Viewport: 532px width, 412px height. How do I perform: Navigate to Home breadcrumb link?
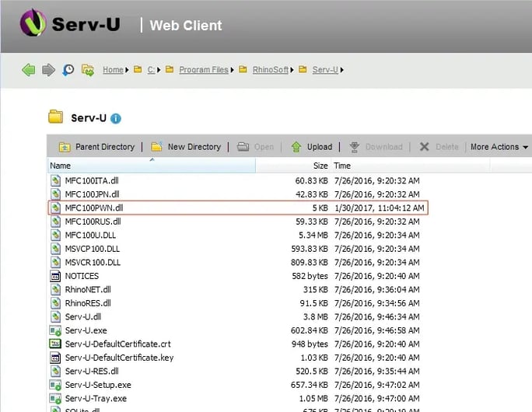point(113,70)
